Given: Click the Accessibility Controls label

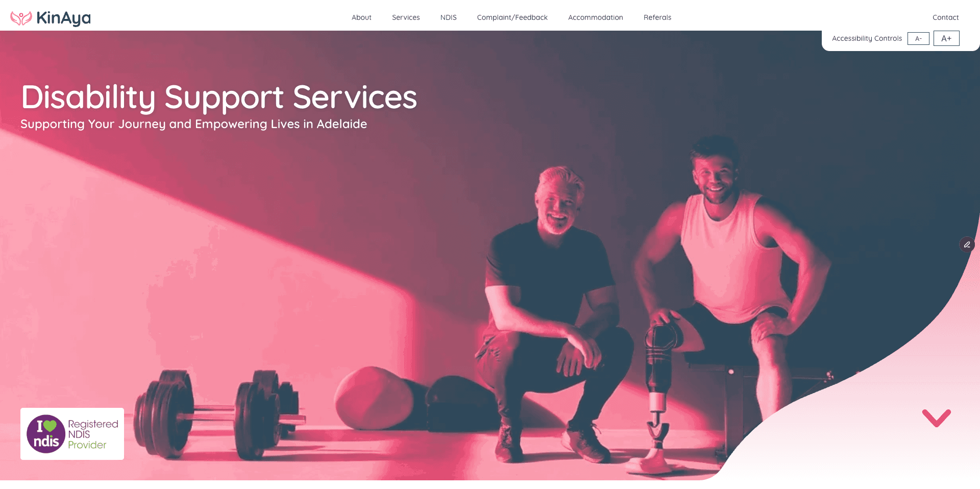Looking at the screenshot, I should pos(867,38).
